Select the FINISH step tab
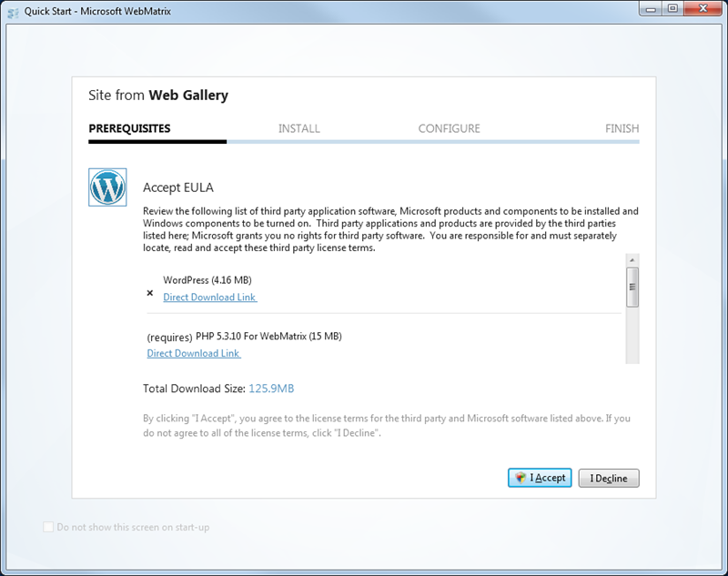The width and height of the screenshot is (728, 576). (622, 128)
